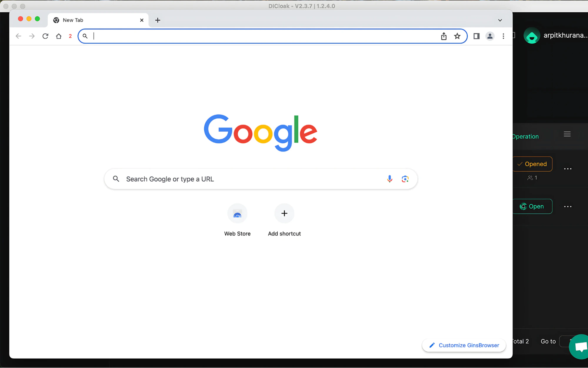This screenshot has width=588, height=368.
Task: Open the Chrome Web Store shortcut
Action: 237,213
